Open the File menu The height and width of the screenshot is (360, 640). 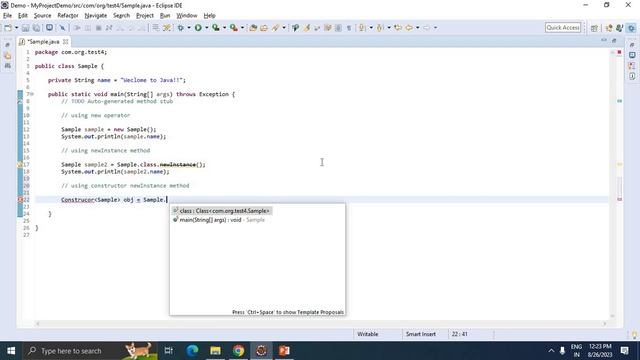click(7, 16)
